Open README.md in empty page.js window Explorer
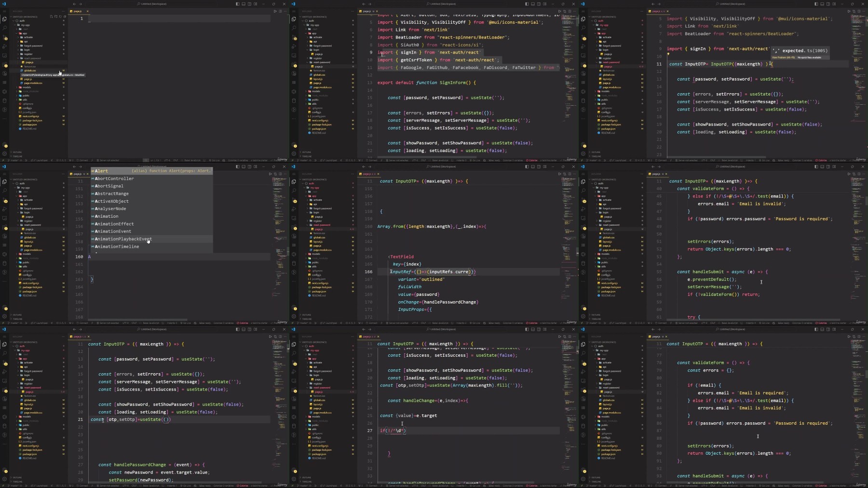 click(x=29, y=129)
